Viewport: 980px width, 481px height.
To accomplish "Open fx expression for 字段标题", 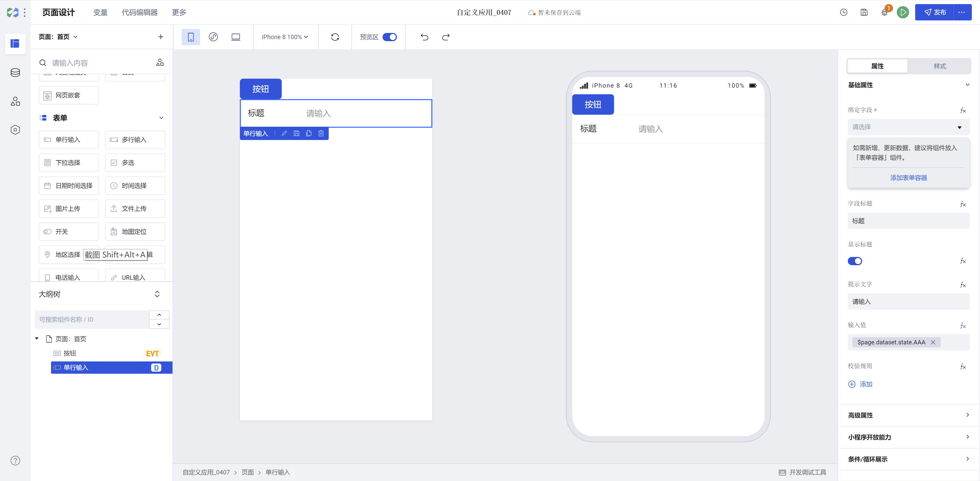I will pyautogui.click(x=963, y=204).
